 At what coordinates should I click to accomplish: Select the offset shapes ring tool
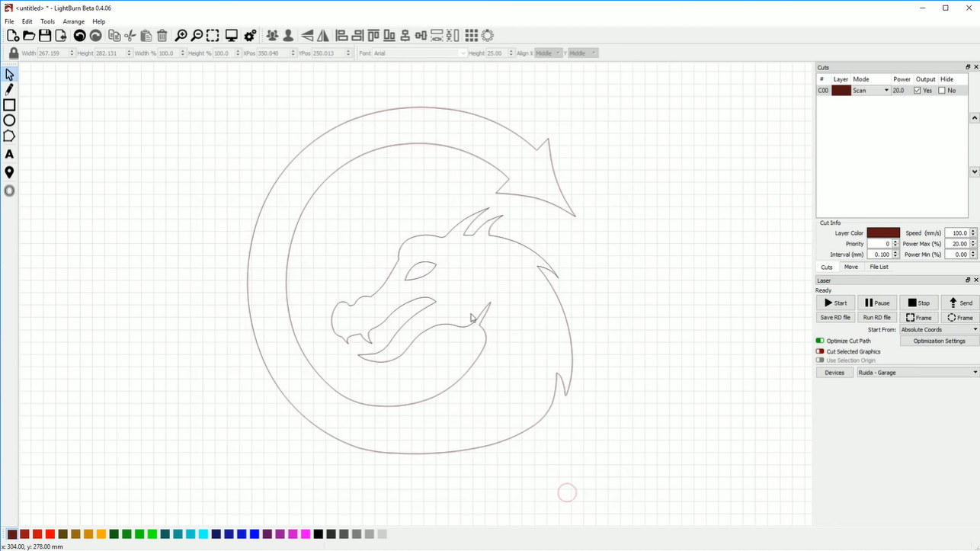pos(9,191)
